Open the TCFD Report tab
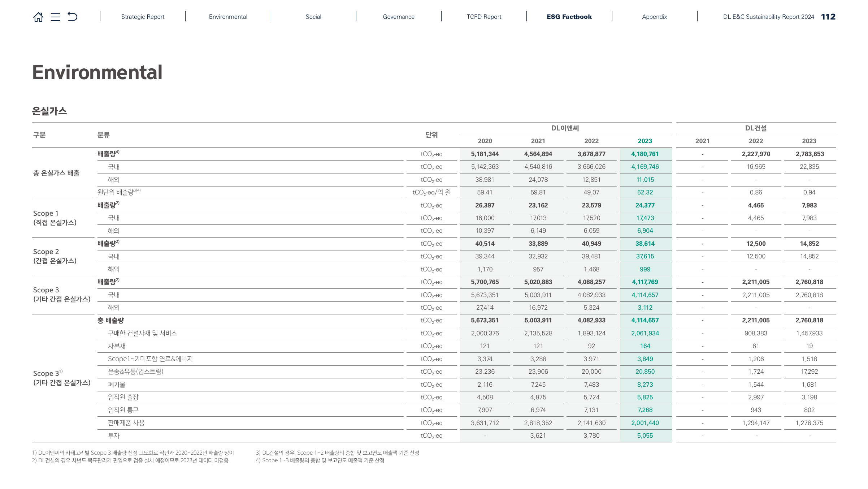This screenshot has width=868, height=489. click(x=484, y=17)
